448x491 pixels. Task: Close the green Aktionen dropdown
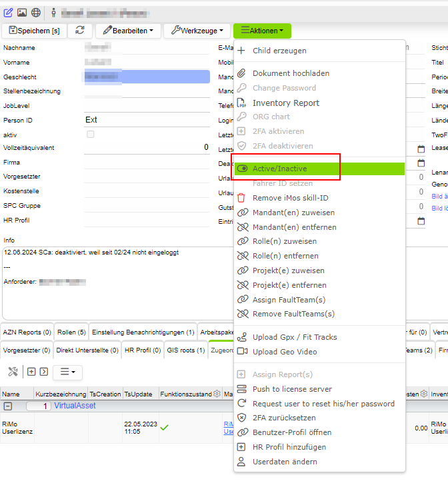tap(262, 31)
